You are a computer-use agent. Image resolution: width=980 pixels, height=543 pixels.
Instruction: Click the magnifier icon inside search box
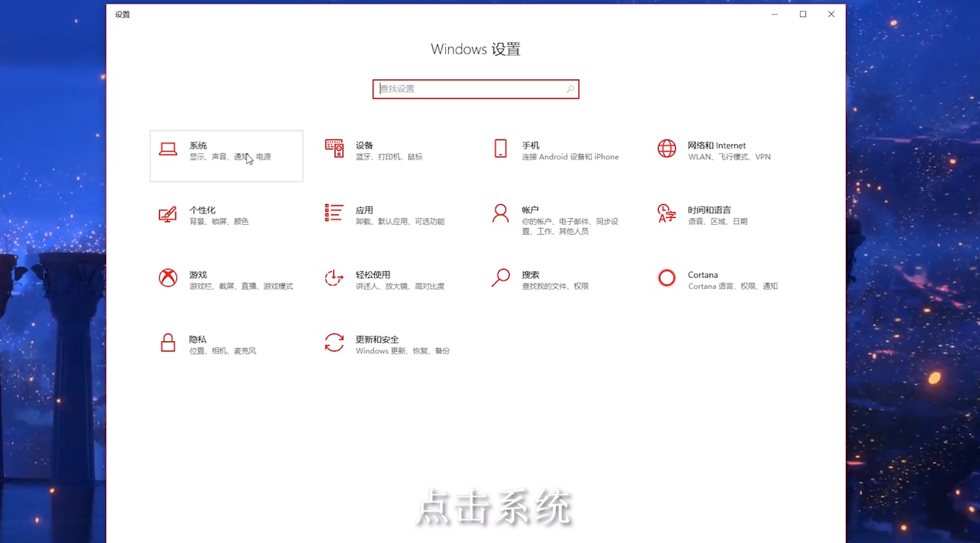point(570,89)
